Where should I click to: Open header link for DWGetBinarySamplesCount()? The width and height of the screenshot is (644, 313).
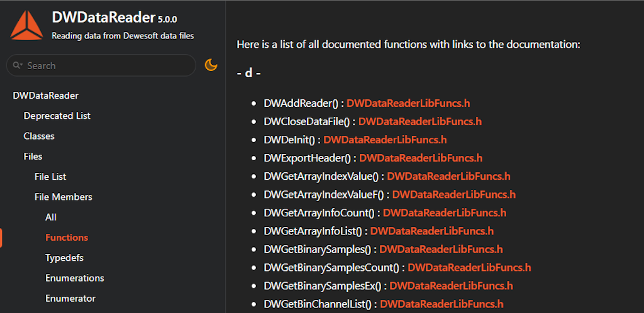click(469, 268)
